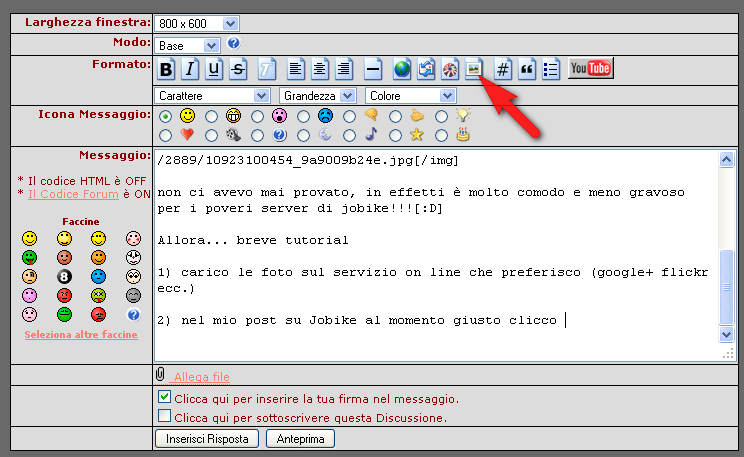
Task: Select the yellow smiley message icon radio button
Action: tap(165, 116)
